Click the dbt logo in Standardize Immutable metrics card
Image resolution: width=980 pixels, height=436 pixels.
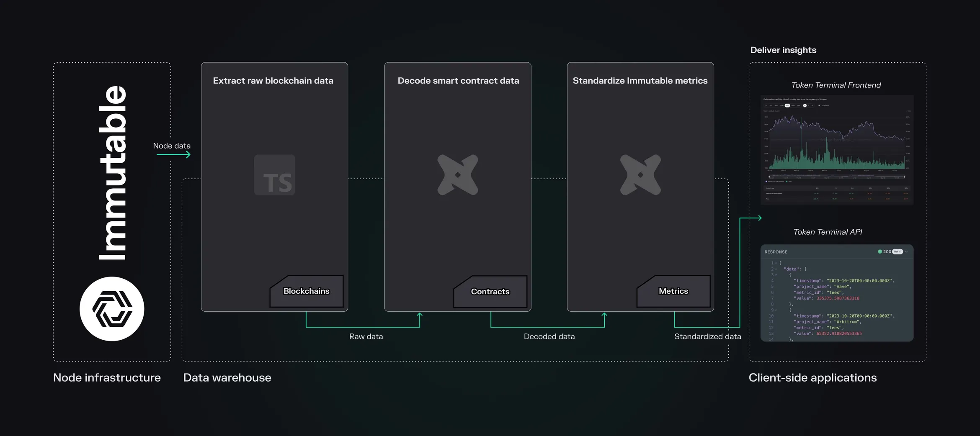click(640, 175)
